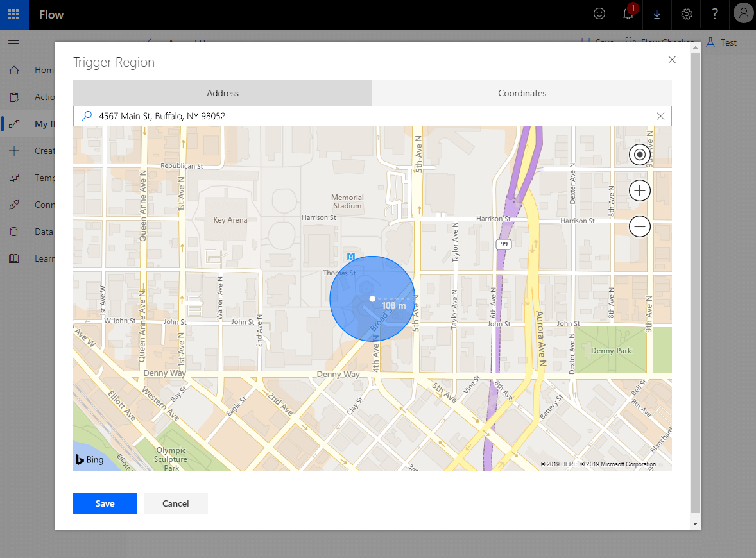Click the smiley feedback icon
The height and width of the screenshot is (558, 756).
click(599, 14)
